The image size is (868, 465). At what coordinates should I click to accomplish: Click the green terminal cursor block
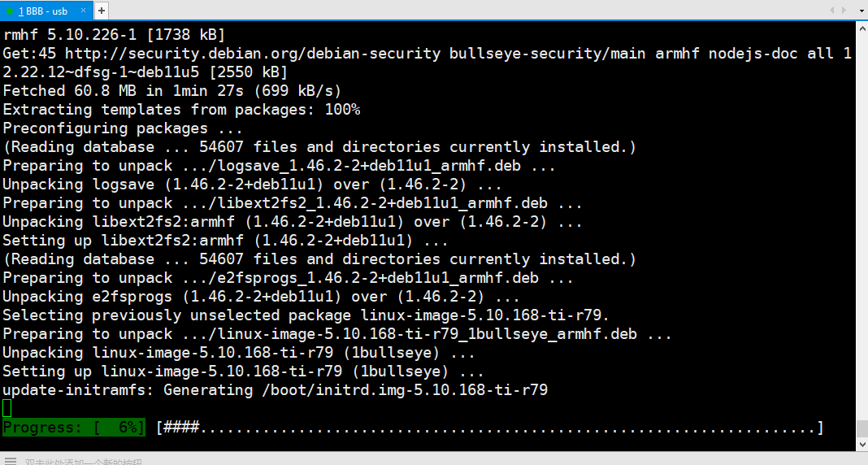[x=7, y=409]
